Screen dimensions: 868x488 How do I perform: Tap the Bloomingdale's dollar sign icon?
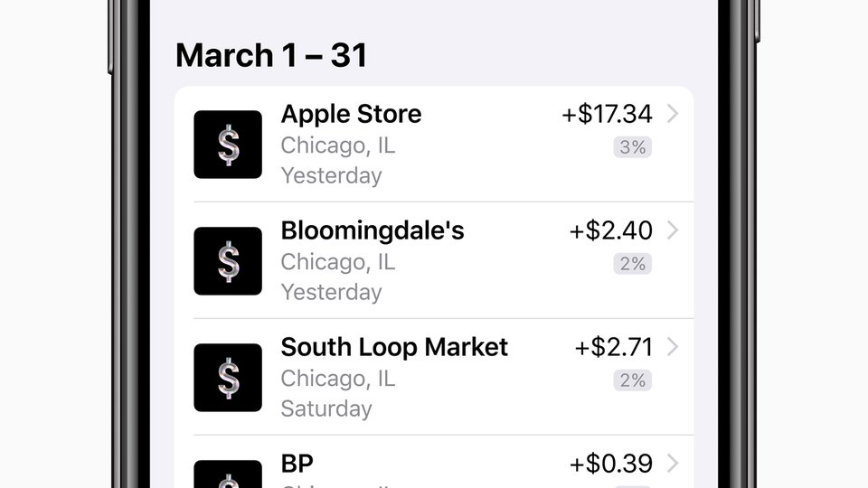(x=228, y=261)
